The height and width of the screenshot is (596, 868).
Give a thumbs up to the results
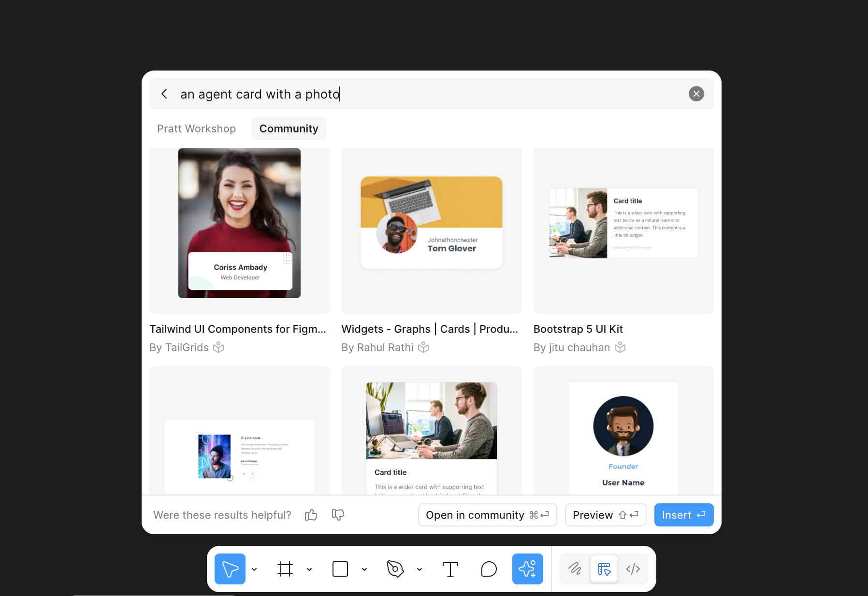(311, 515)
